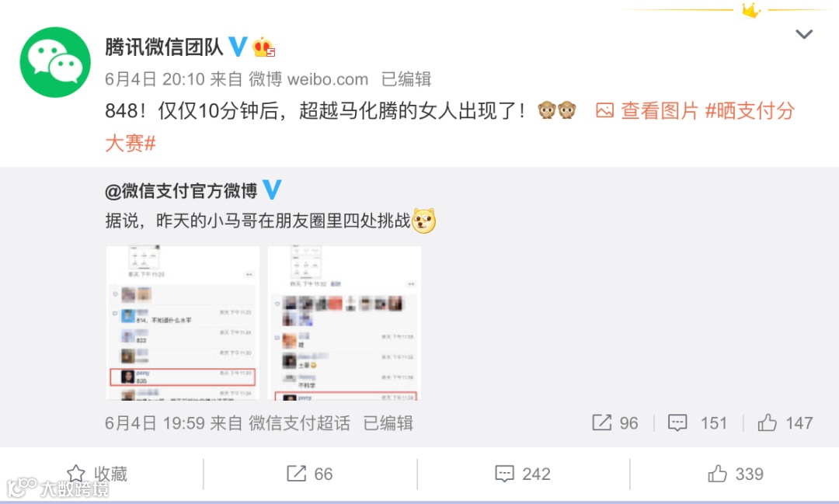Image resolution: width=839 pixels, height=504 pixels.
Task: Open the @微信支付官方微博 mention
Action: [181, 190]
